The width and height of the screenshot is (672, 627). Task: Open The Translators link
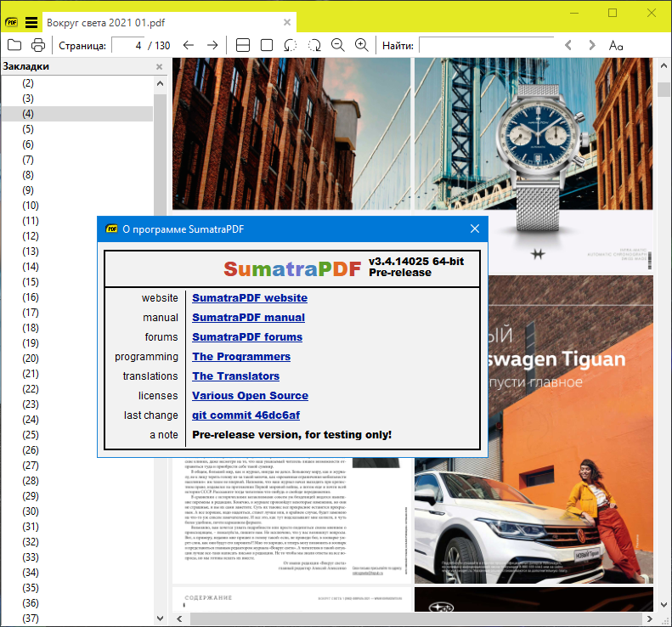click(235, 376)
